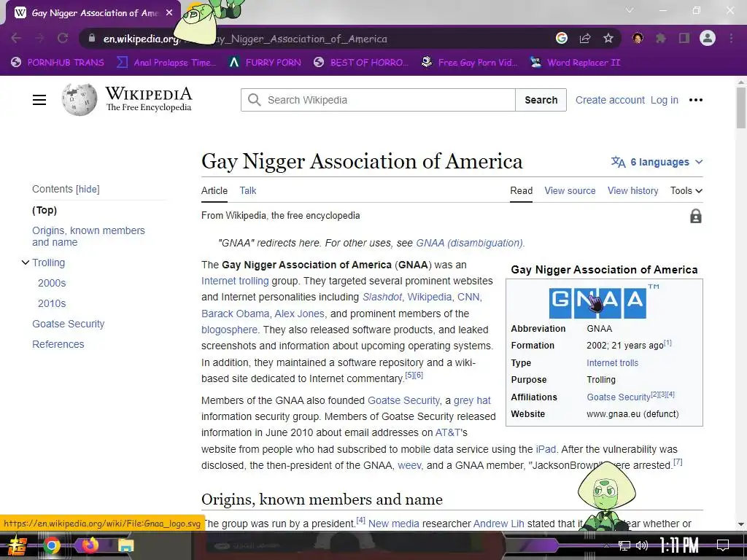The width and height of the screenshot is (747, 560).
Task: Open the Wikipedia main menu hamburger
Action: (39, 100)
